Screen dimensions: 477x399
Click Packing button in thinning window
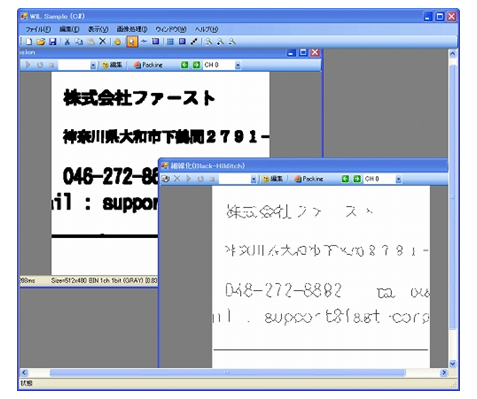click(x=309, y=179)
